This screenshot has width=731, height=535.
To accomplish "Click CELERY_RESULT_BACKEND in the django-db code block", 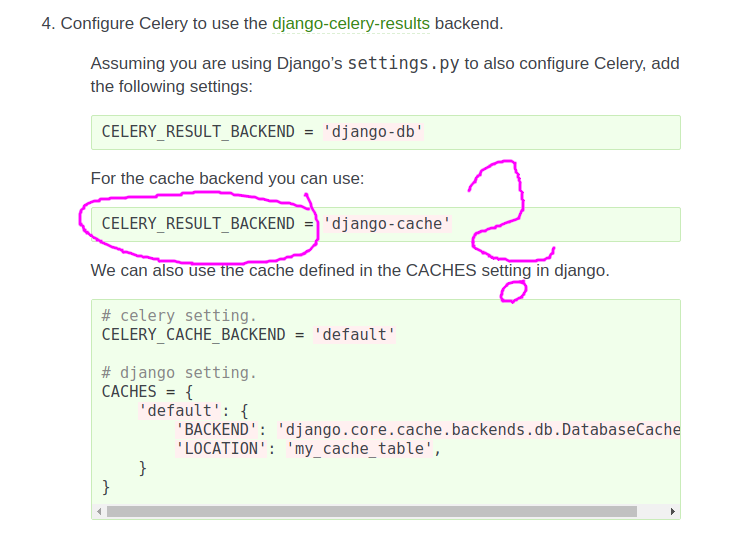I will click(198, 132).
